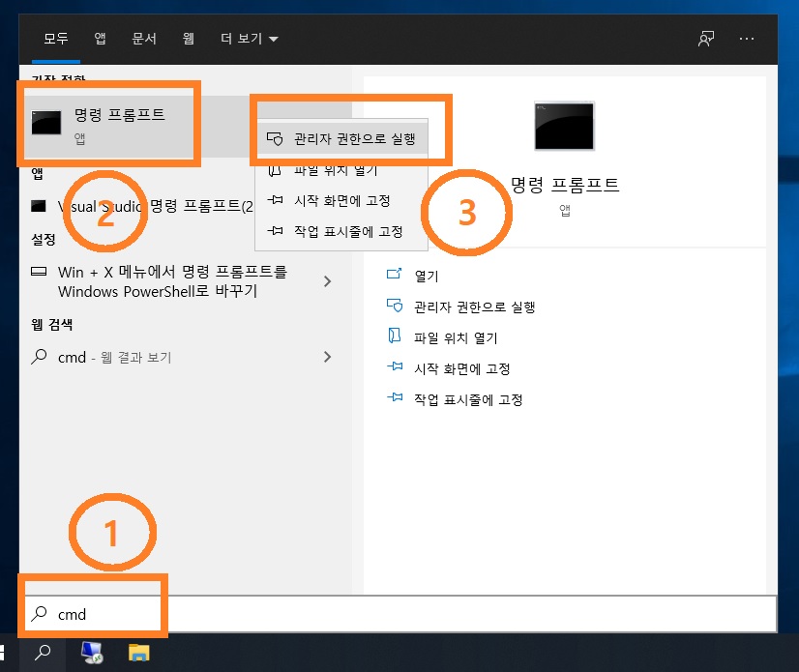
Task: Click the shield icon beside preview 관리자 권한으로 실행
Action: point(395,306)
